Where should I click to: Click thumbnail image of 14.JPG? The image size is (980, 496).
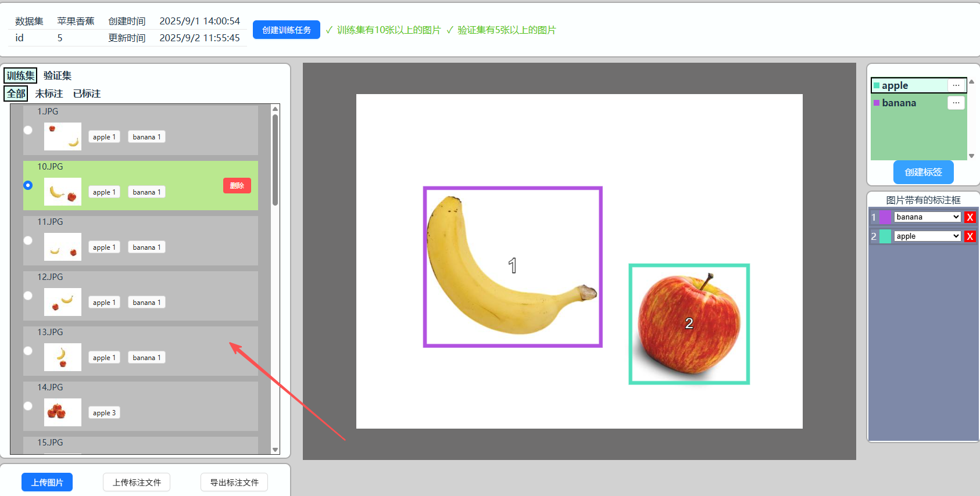coord(63,412)
